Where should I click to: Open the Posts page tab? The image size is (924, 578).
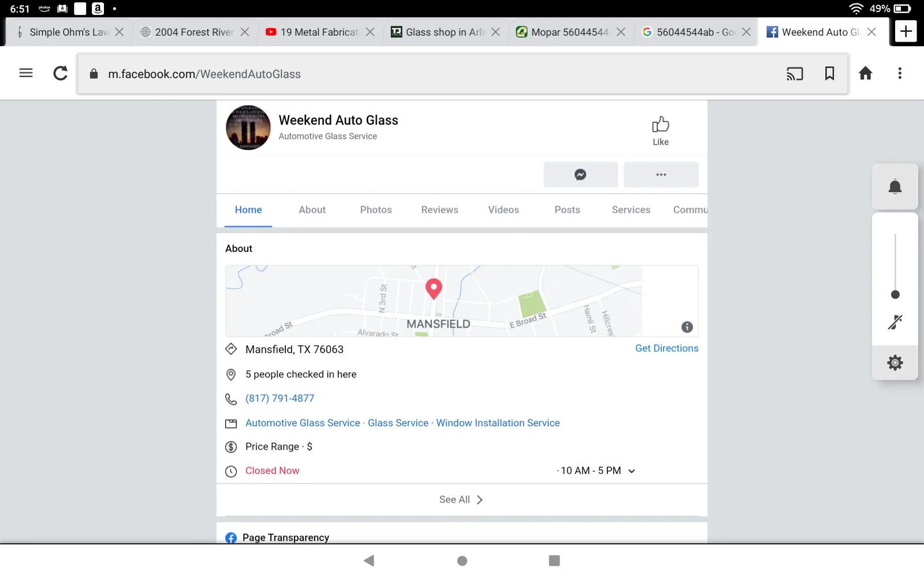coord(567,210)
